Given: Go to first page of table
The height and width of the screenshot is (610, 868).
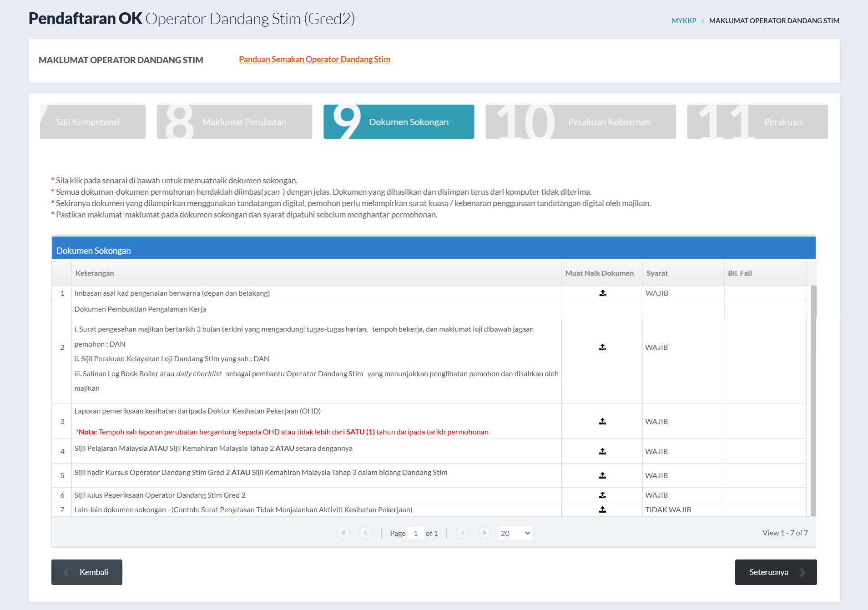Looking at the screenshot, I should point(343,533).
